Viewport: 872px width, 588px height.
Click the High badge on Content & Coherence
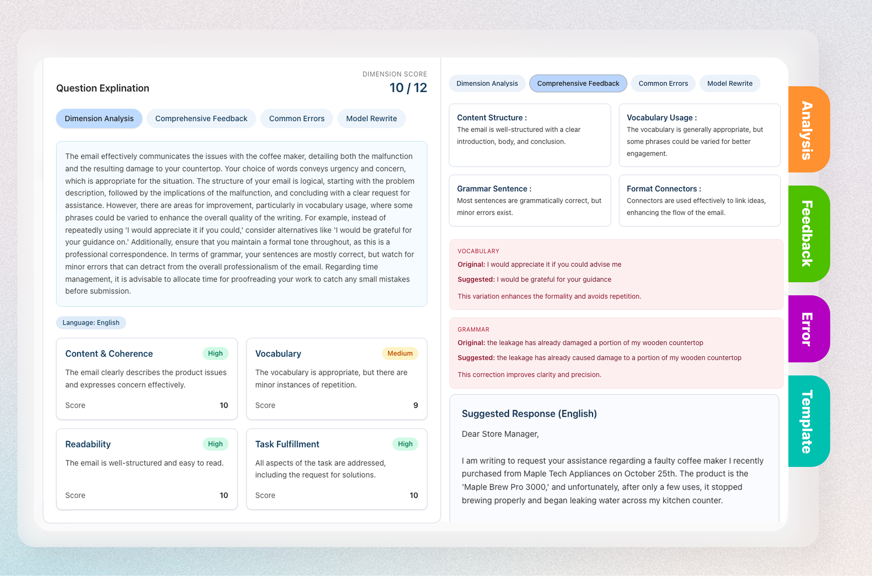(215, 353)
